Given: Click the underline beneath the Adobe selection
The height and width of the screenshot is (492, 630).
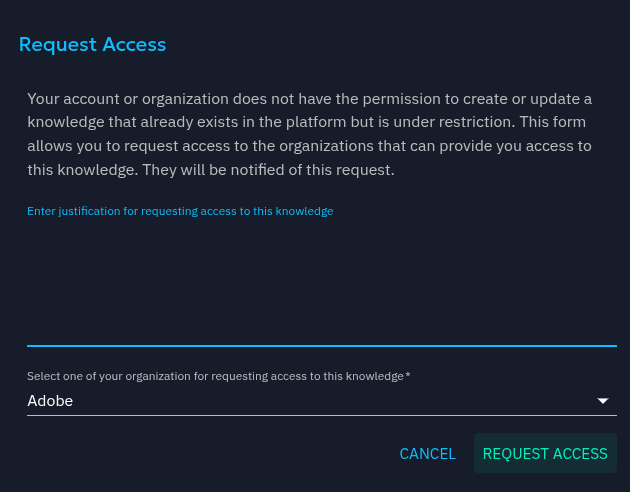Looking at the screenshot, I should point(321,415).
